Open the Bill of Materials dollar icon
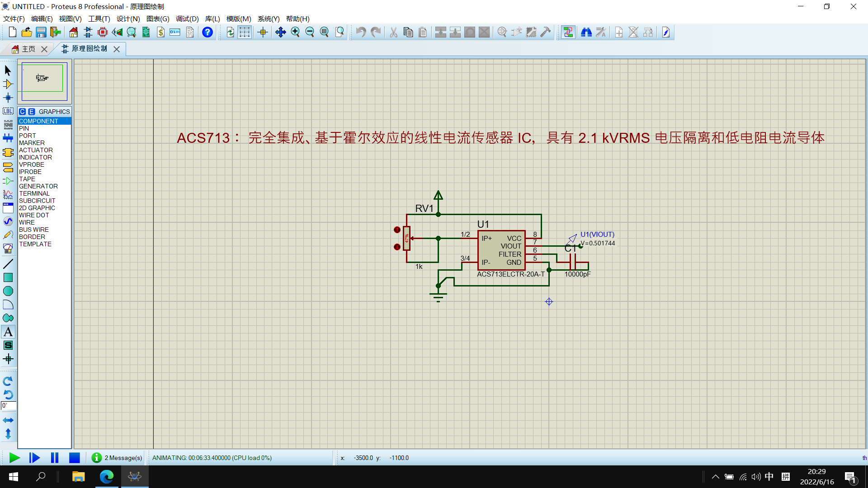The width and height of the screenshot is (868, 488). click(160, 32)
